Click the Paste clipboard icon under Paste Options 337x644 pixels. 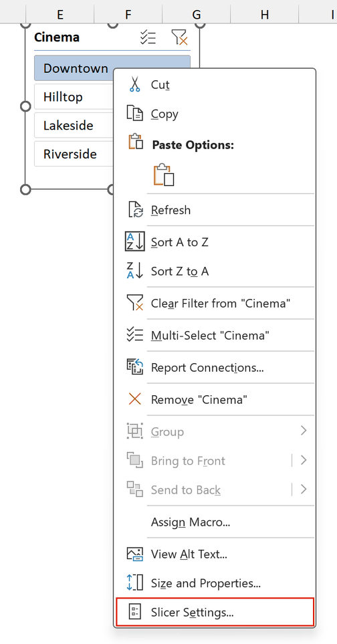tap(164, 175)
